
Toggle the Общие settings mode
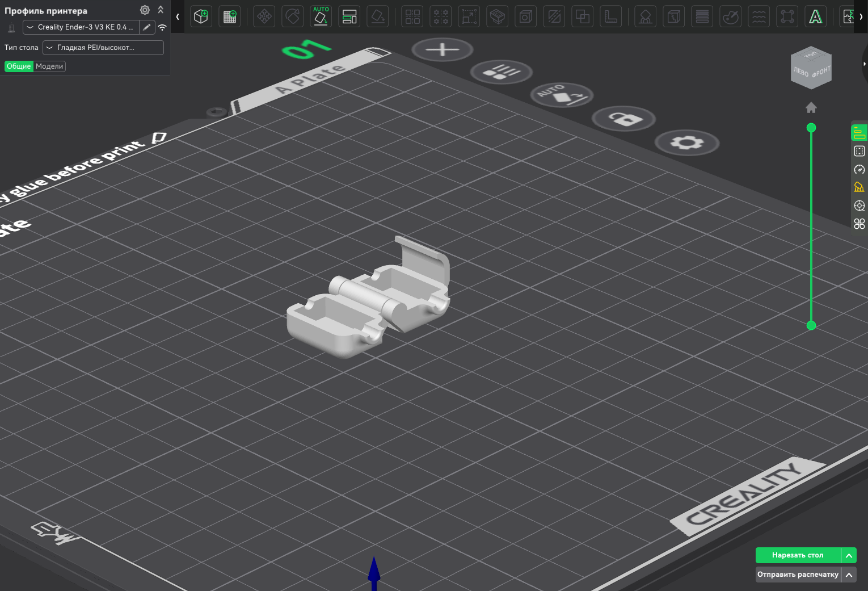tap(19, 66)
